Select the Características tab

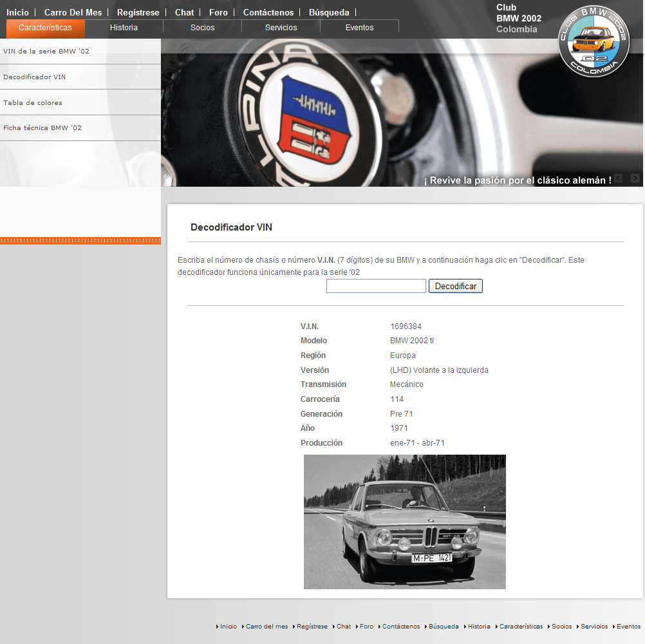tap(45, 28)
